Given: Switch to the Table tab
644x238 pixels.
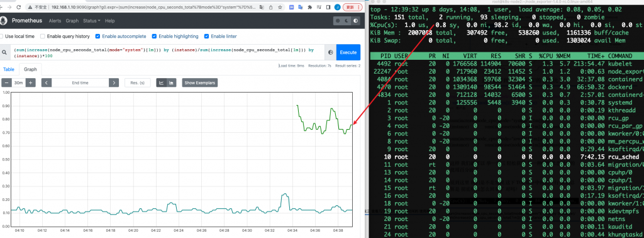Looking at the screenshot, I should 9,70.
